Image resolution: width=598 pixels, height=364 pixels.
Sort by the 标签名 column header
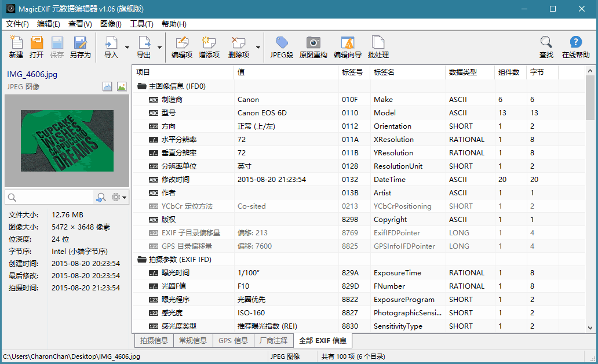(407, 72)
